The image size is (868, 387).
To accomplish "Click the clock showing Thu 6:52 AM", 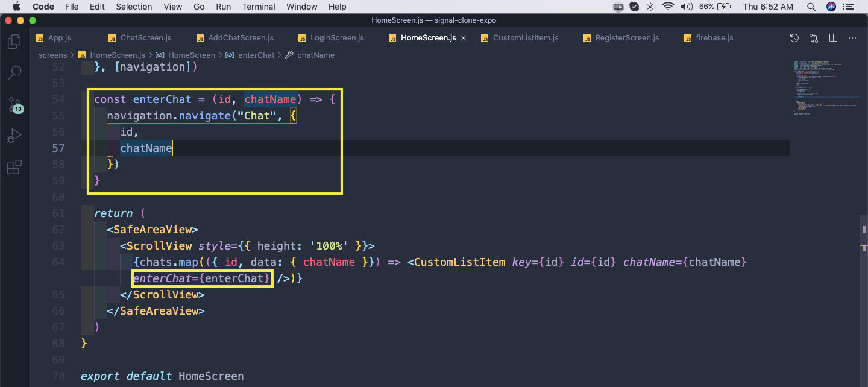I will tap(768, 7).
